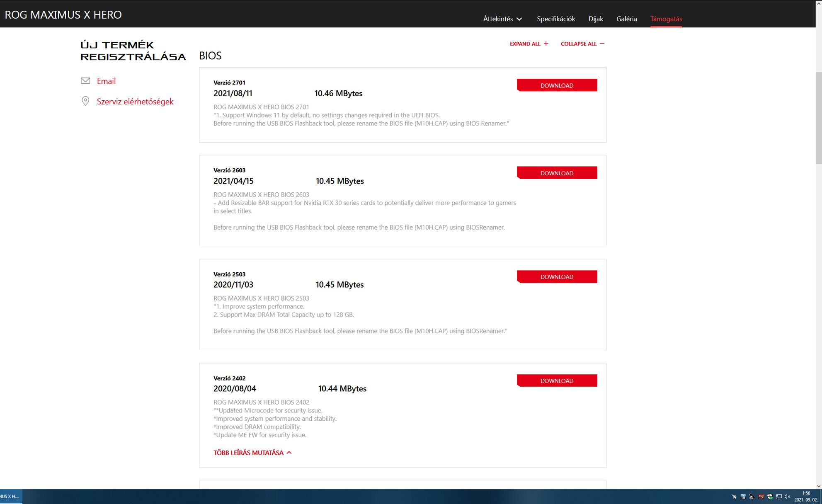Viewport: 822px width, 504px height.
Task: Click the network monitor tray icon
Action: tap(779, 497)
